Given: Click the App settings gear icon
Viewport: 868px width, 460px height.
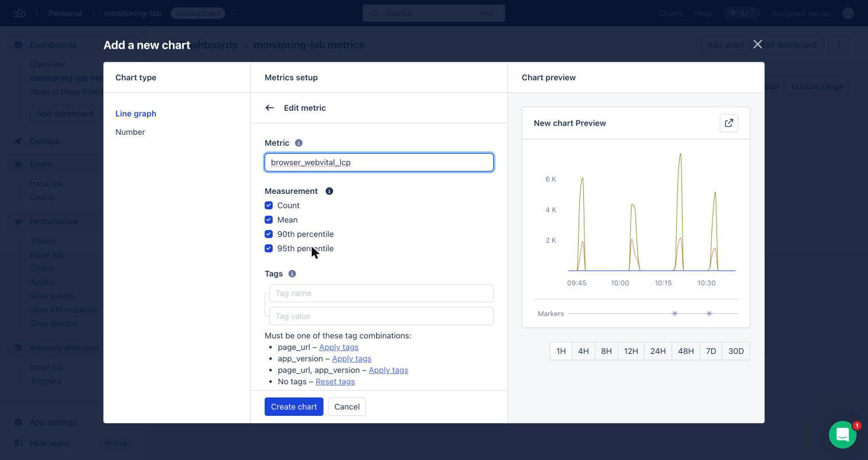Looking at the screenshot, I should (18, 422).
